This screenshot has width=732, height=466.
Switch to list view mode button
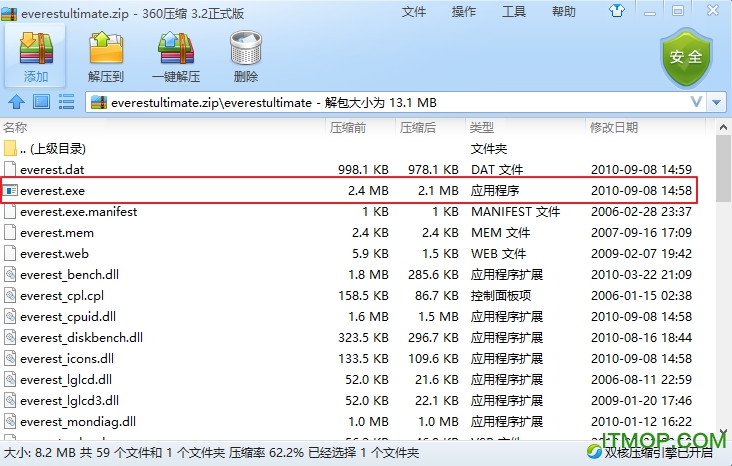coord(66,102)
